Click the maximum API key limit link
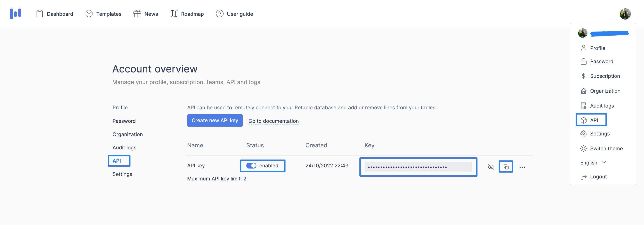The width and height of the screenshot is (644, 225). tap(245, 179)
